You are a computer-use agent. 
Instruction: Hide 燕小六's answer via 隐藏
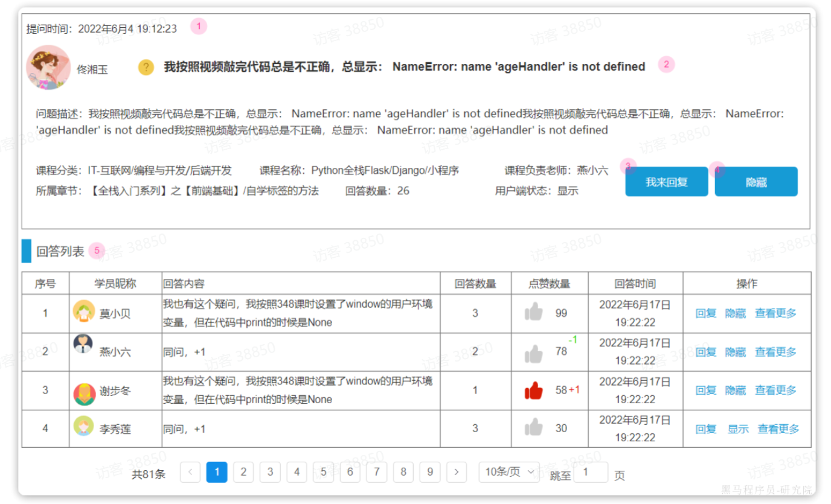[736, 352]
